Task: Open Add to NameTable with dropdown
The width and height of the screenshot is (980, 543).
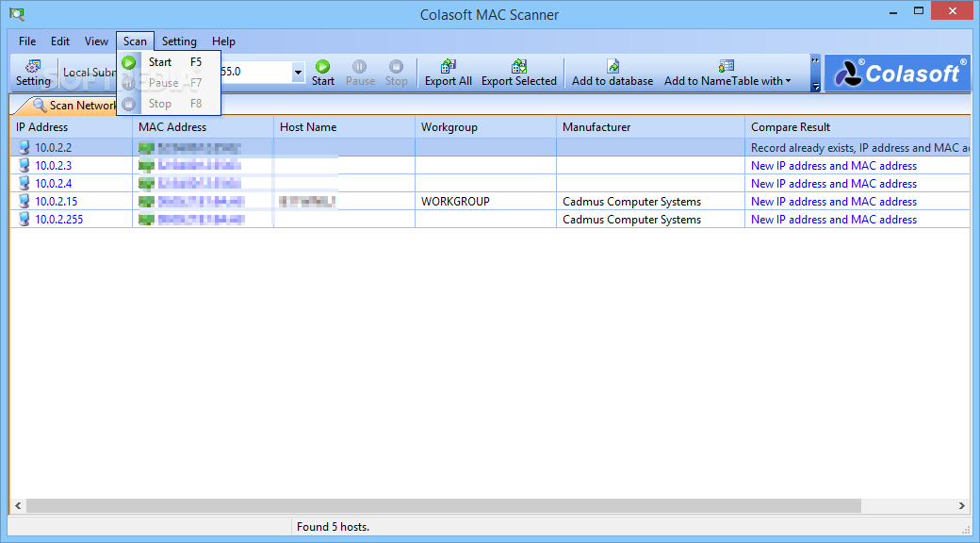Action: tap(727, 74)
